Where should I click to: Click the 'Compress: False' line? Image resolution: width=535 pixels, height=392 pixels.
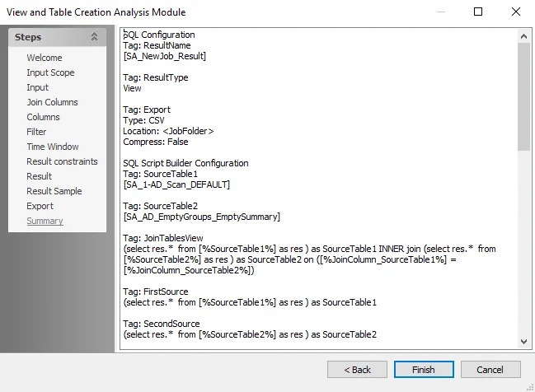pyautogui.click(x=156, y=142)
